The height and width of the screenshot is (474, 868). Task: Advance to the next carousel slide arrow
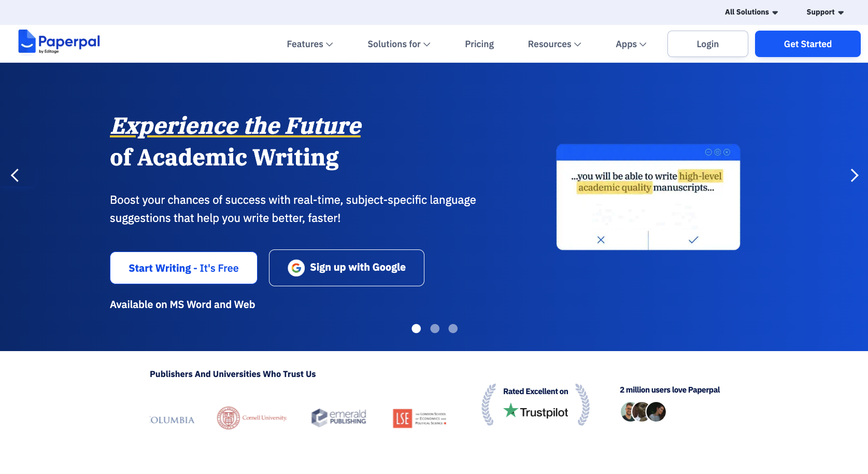tap(854, 175)
